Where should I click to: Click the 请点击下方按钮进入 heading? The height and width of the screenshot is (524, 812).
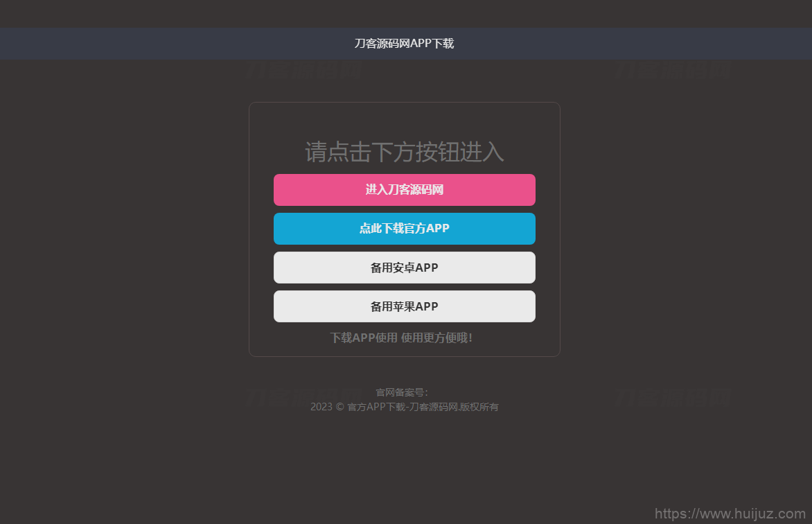tap(405, 152)
